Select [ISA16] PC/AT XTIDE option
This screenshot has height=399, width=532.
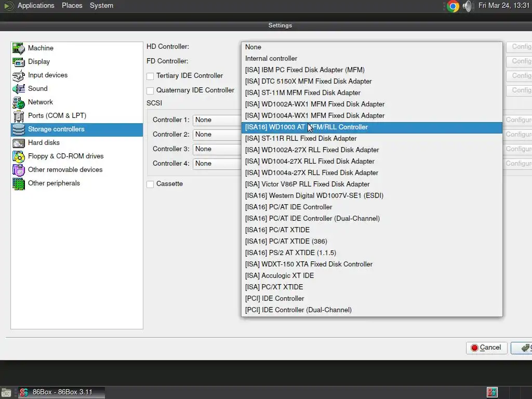[x=372, y=230]
